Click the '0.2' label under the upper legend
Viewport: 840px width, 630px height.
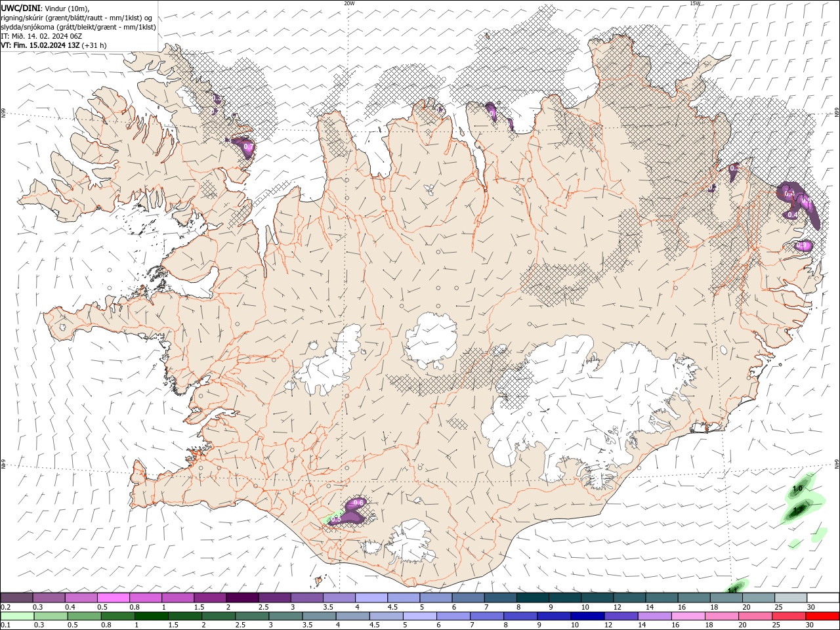click(x=6, y=607)
